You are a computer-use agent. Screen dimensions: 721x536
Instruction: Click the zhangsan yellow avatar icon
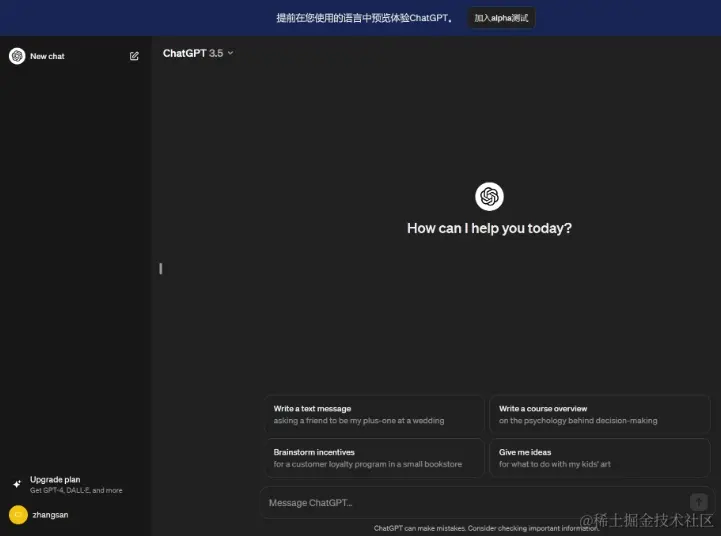click(x=18, y=515)
